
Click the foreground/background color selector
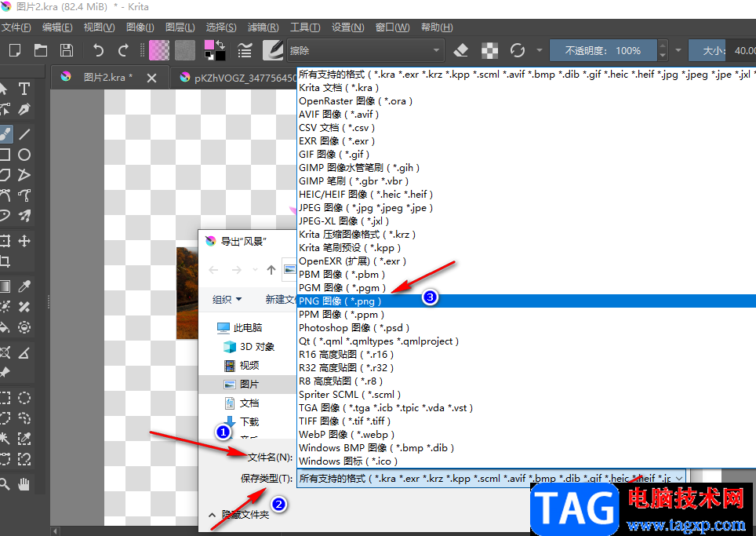pyautogui.click(x=215, y=50)
